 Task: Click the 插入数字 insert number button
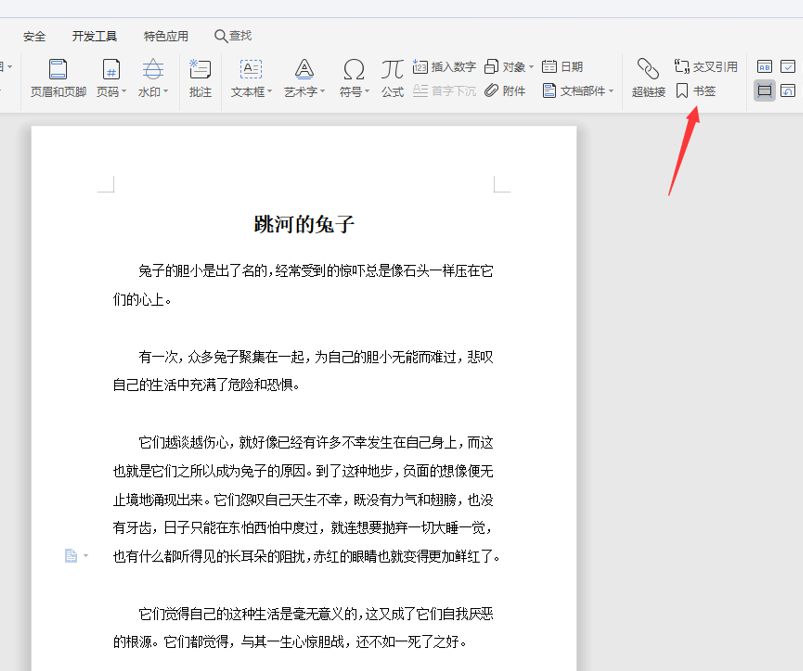click(444, 67)
